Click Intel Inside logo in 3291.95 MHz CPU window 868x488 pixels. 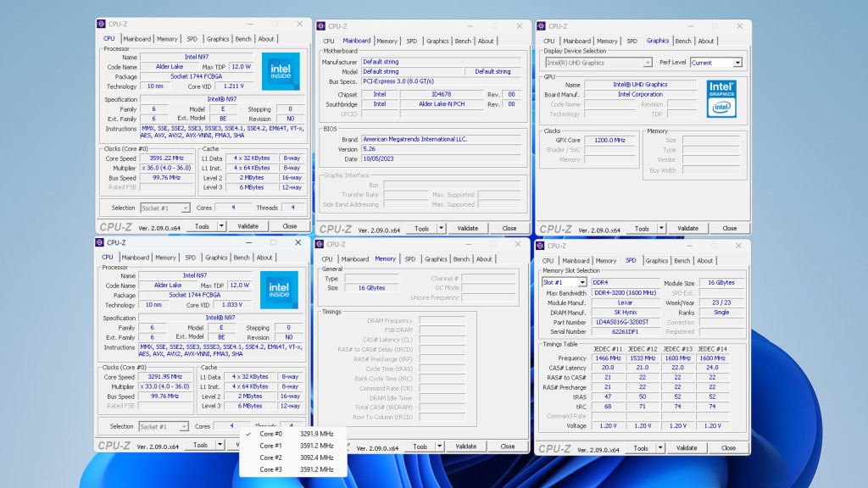(279, 290)
